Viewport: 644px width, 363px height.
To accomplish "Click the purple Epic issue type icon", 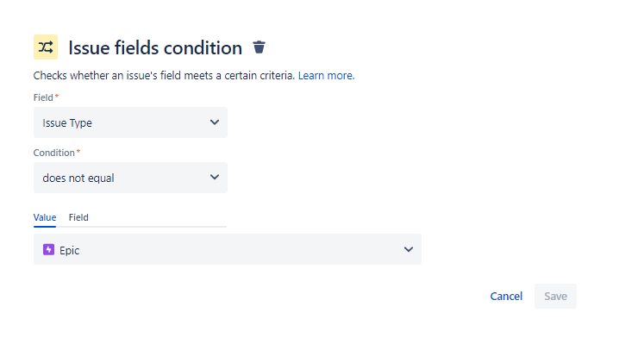I will pyautogui.click(x=48, y=250).
